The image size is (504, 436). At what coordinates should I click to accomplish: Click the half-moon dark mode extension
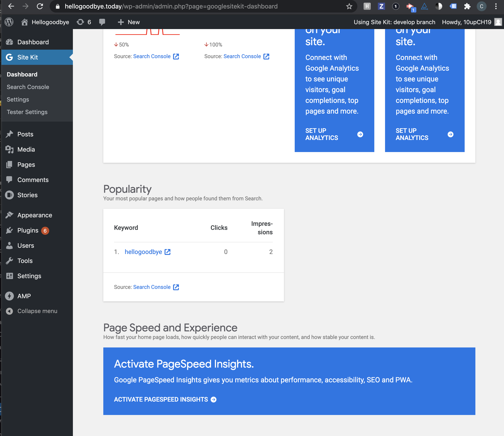[439, 6]
